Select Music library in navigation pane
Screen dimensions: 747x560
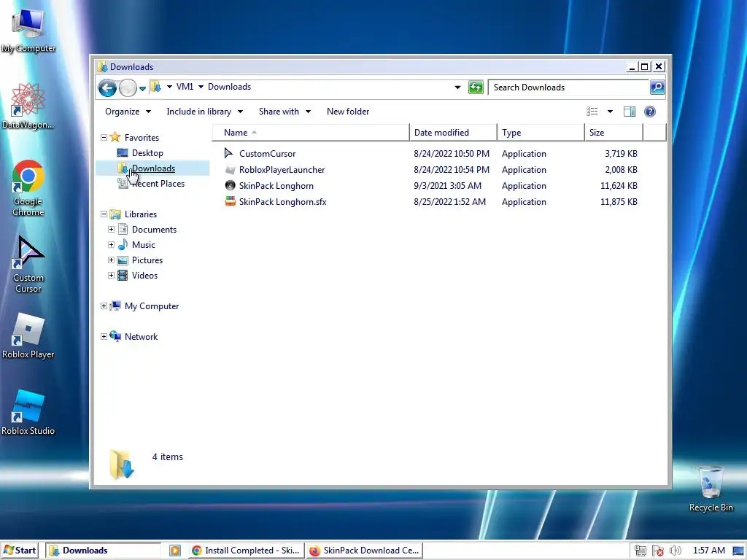pos(144,245)
